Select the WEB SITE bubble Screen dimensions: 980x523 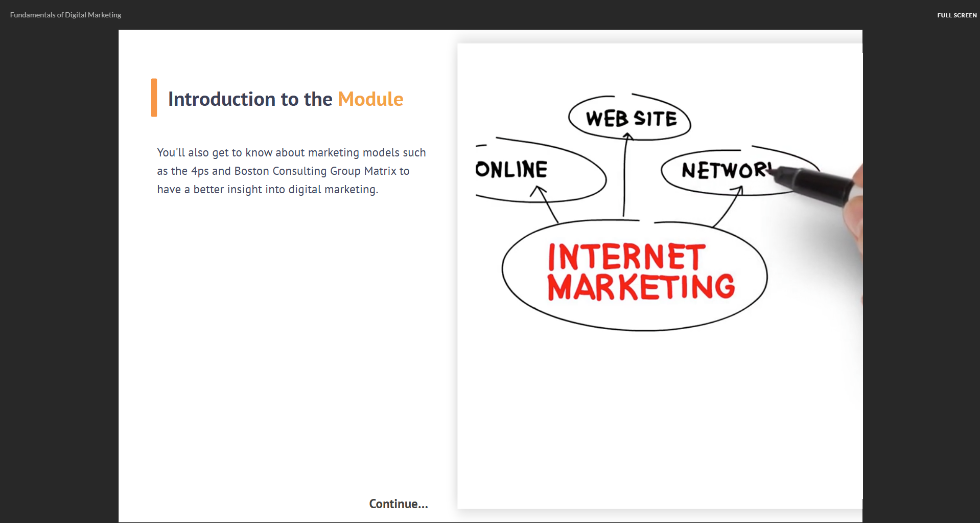[x=631, y=119]
